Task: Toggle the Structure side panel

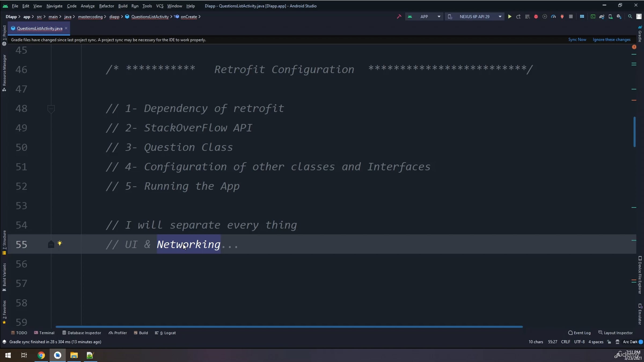Action: coord(4,241)
